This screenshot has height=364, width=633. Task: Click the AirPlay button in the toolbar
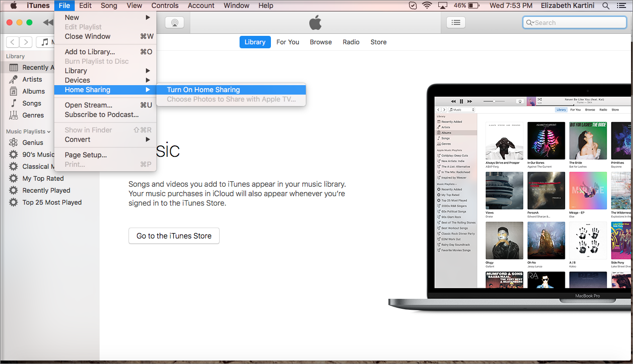pos(174,22)
